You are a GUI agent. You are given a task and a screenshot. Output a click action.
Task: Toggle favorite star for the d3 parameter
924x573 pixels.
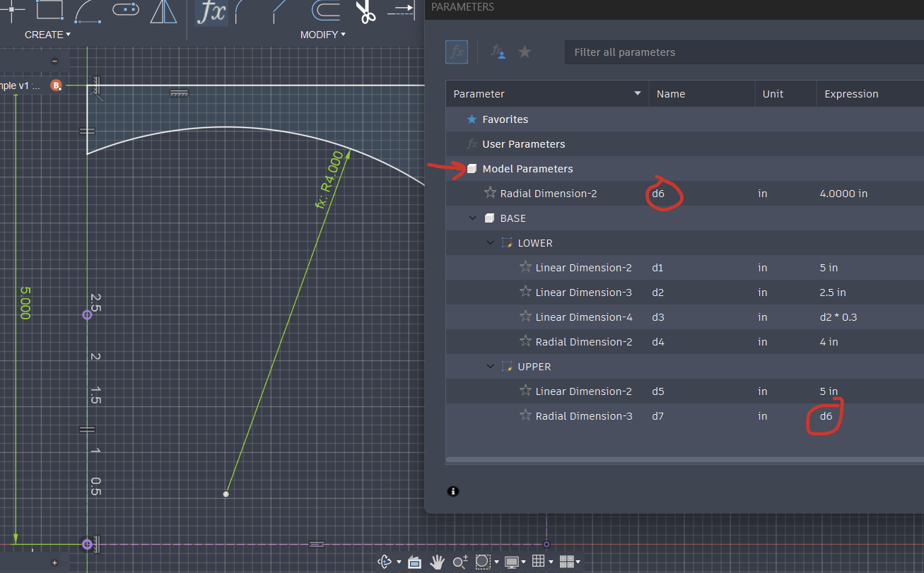(525, 317)
